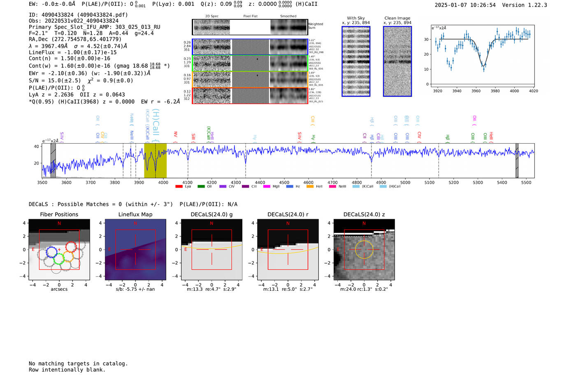Click the large (H)CaII label above spectrum
Image resolution: width=576 pixels, height=392 pixels.
(156, 123)
